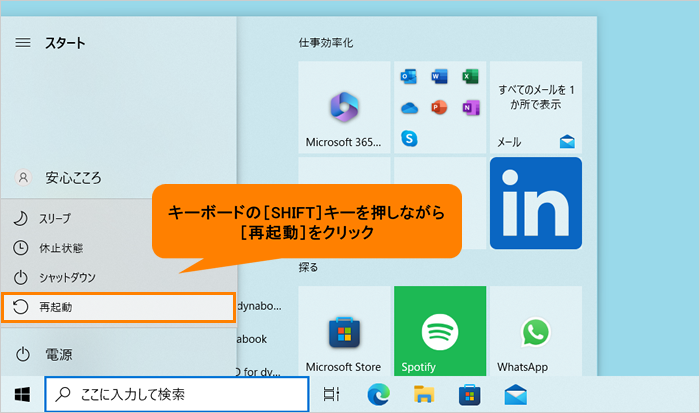Open File Explorer from taskbar
This screenshot has height=413, width=700.
point(424,395)
